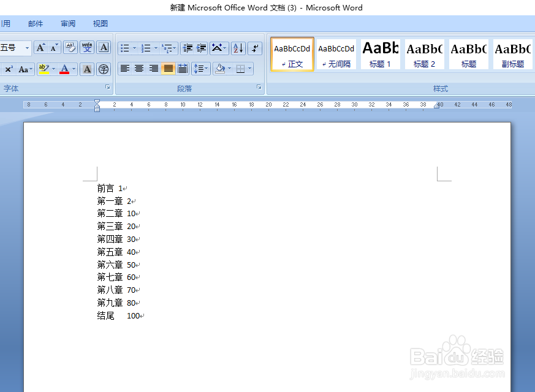This screenshot has height=392, width=535.
Task: Click the line 前言 1
Action: coord(112,188)
